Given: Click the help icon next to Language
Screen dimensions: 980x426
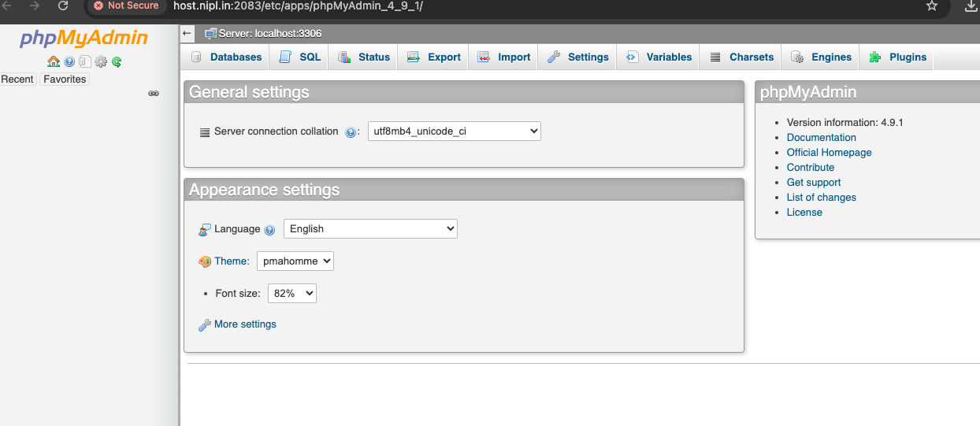Looking at the screenshot, I should 269,230.
